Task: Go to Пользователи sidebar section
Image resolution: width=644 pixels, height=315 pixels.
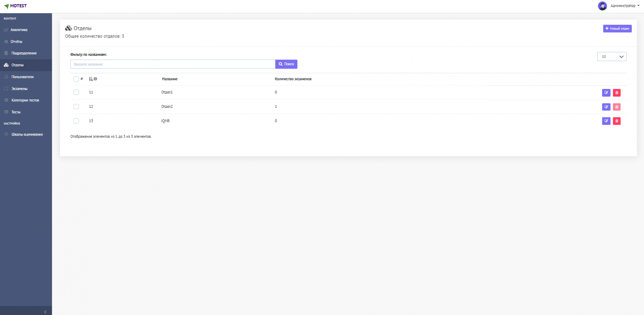Action: pos(23,77)
